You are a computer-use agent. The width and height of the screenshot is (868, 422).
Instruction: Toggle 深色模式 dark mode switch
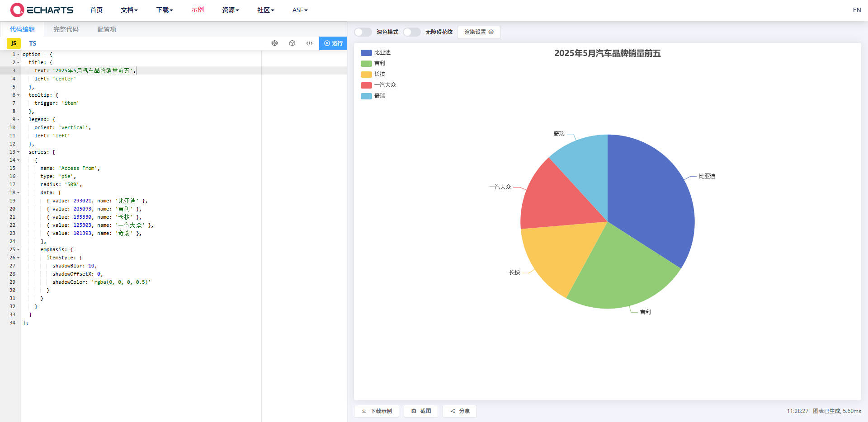[363, 32]
